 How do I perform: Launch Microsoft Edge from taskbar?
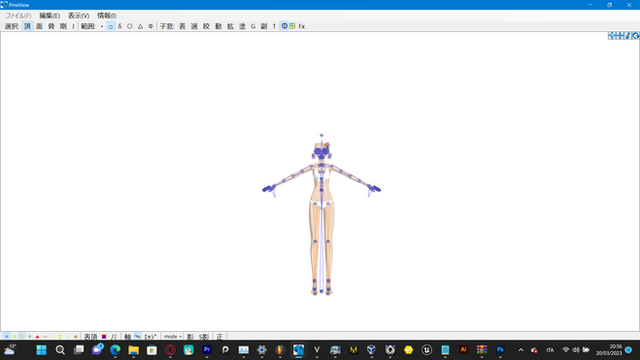(115, 350)
